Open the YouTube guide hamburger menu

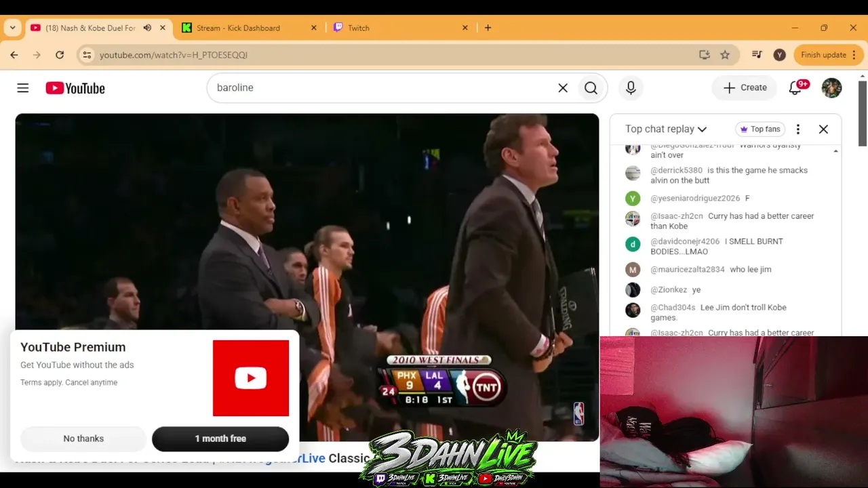click(23, 88)
